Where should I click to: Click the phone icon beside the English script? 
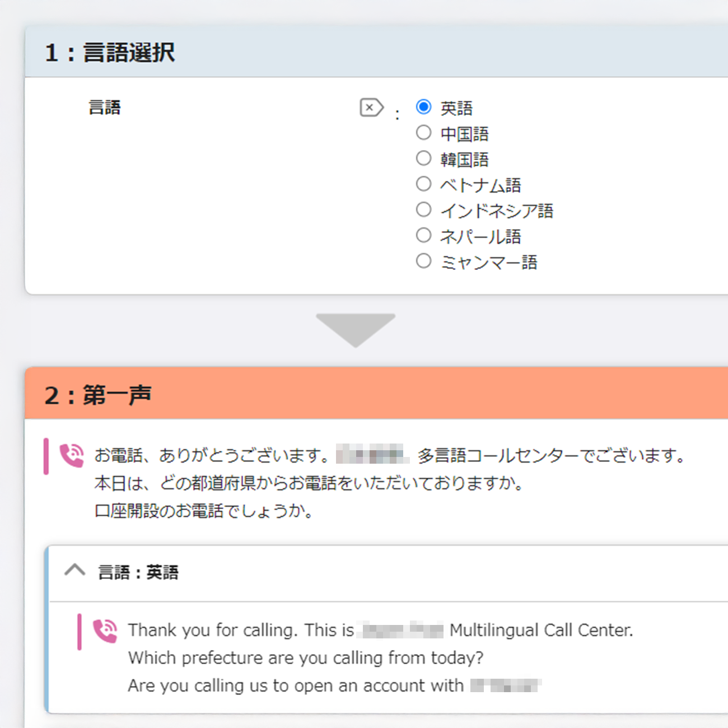[105, 631]
